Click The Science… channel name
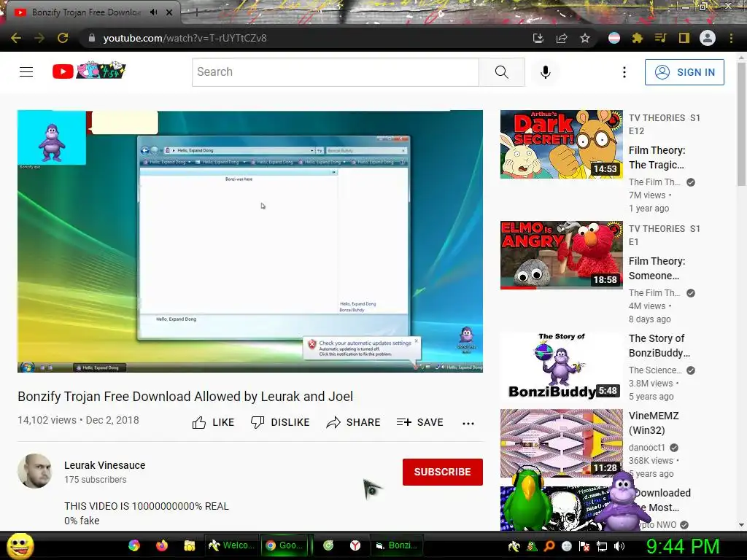This screenshot has height=560, width=747. pyautogui.click(x=655, y=370)
